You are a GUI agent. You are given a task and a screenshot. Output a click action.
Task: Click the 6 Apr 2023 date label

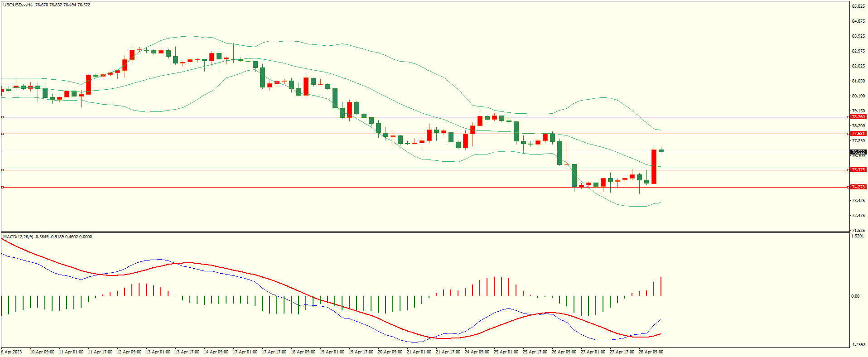[x=11, y=352]
